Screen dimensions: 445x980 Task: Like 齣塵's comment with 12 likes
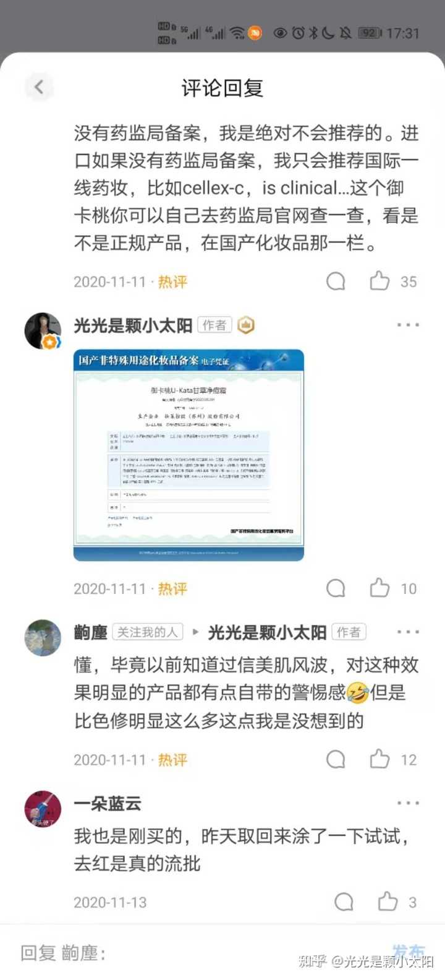pyautogui.click(x=379, y=759)
